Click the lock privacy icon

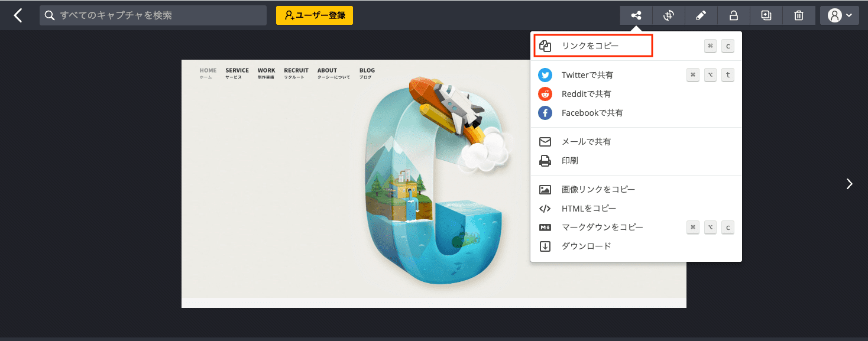734,15
